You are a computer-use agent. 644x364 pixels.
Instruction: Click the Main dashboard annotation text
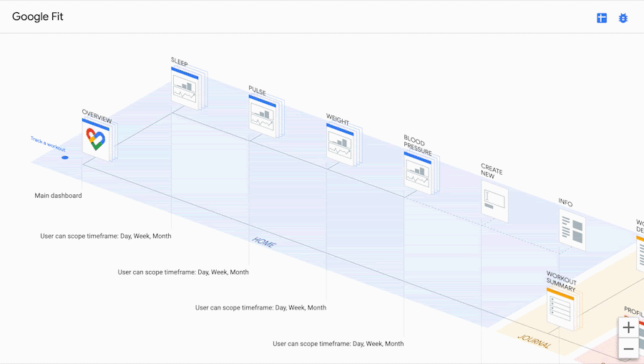point(58,196)
